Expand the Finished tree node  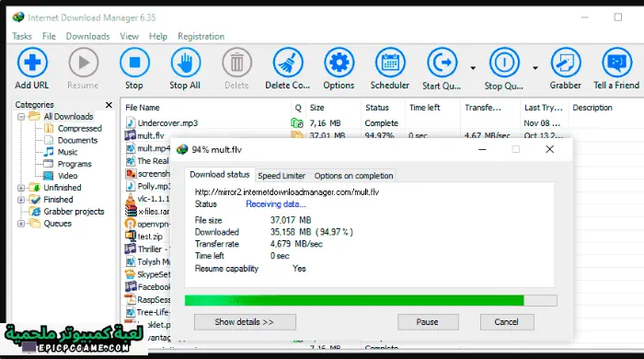pos(21,200)
